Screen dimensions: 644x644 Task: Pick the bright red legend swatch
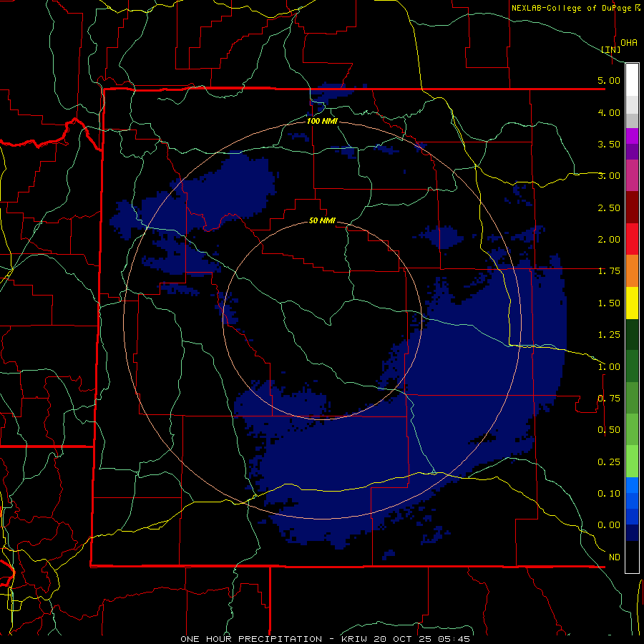[632, 239]
